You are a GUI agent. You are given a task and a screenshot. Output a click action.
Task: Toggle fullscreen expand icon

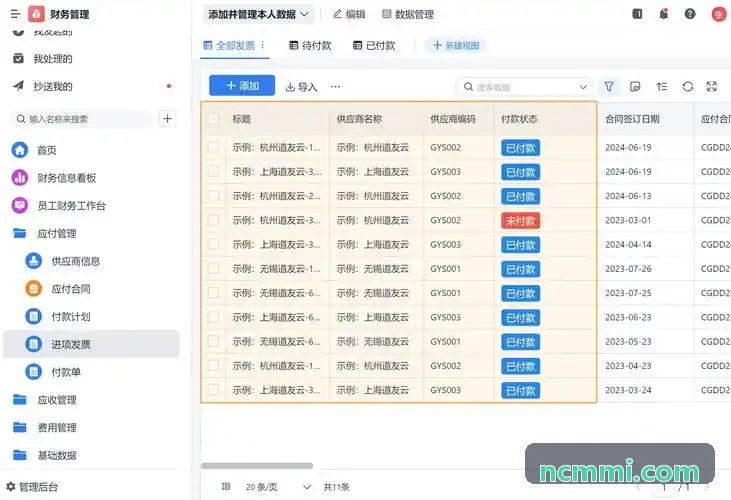pos(711,87)
